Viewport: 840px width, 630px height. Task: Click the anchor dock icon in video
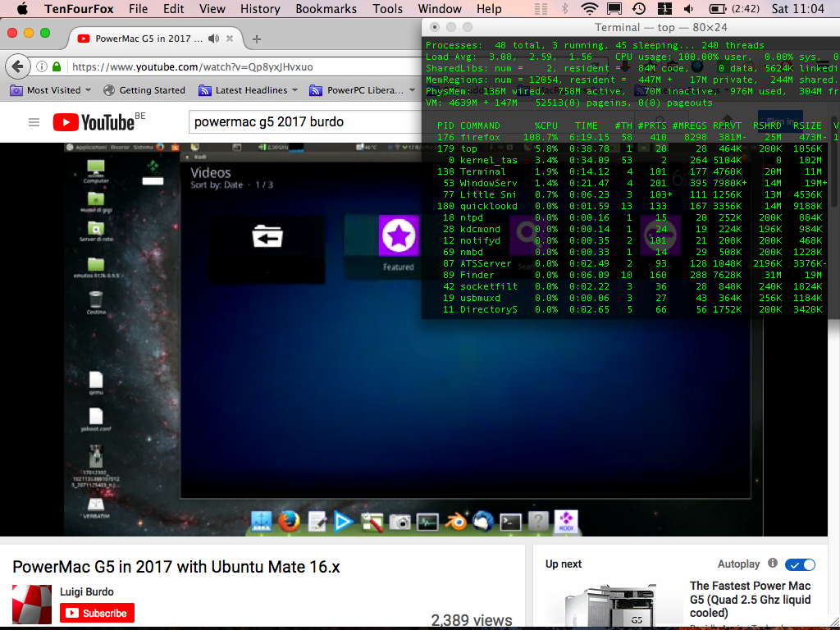262,521
